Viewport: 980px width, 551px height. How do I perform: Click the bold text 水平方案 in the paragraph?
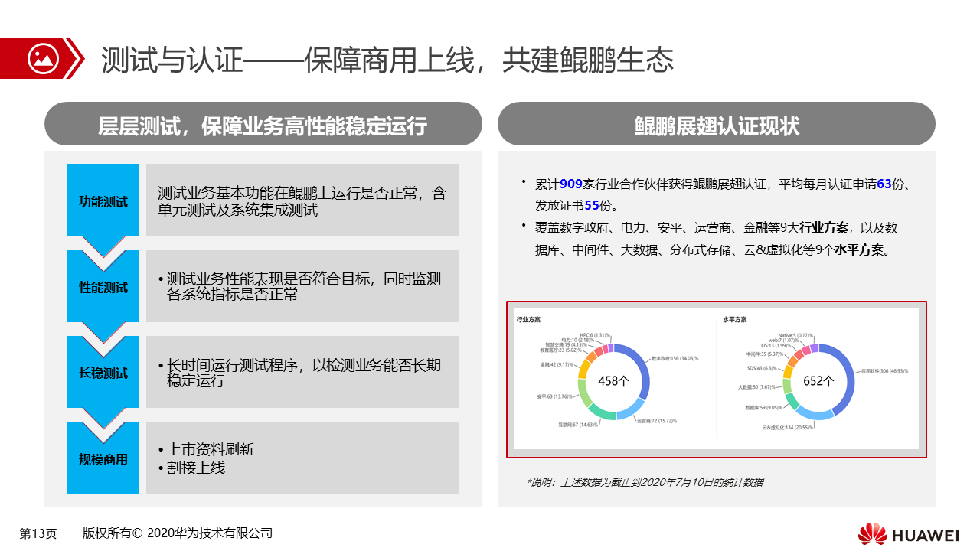[x=861, y=250]
